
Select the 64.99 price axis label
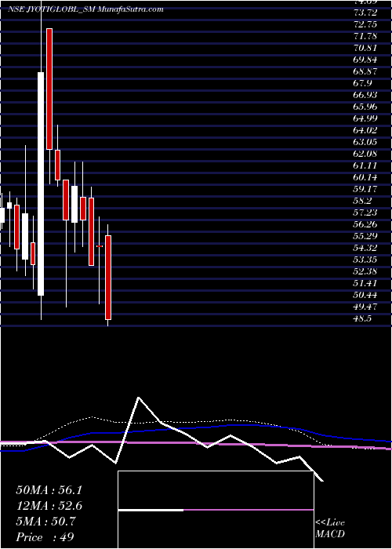pos(365,118)
